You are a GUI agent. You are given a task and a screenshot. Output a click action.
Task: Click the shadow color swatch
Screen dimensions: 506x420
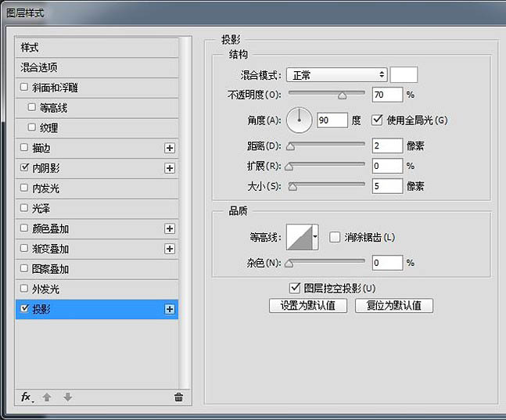tap(404, 75)
